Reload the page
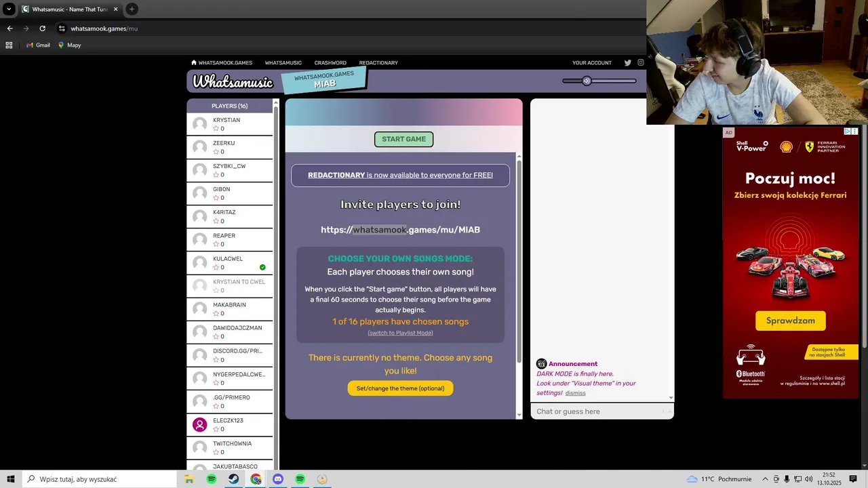 pyautogui.click(x=42, y=28)
